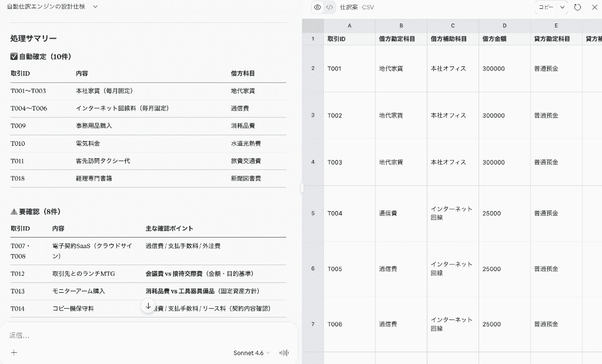This screenshot has width=602, height=364.
Task: Click the 普通預金 cell in row 2
Action: pos(556,68)
